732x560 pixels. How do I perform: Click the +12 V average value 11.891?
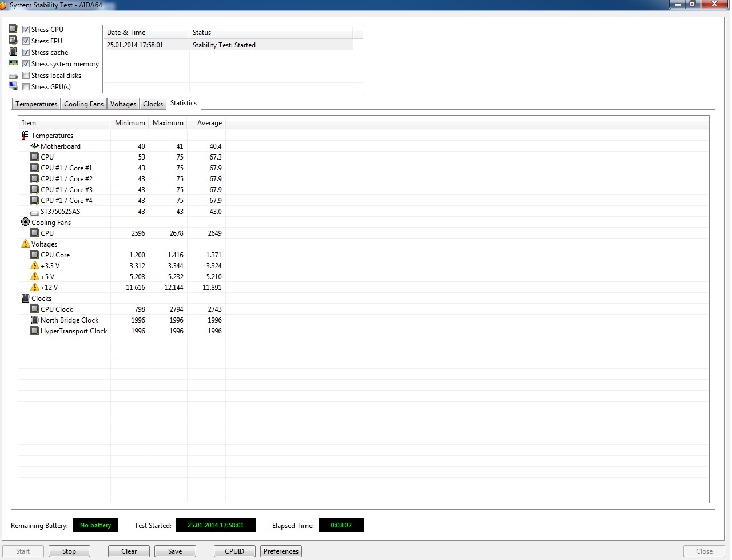(212, 288)
